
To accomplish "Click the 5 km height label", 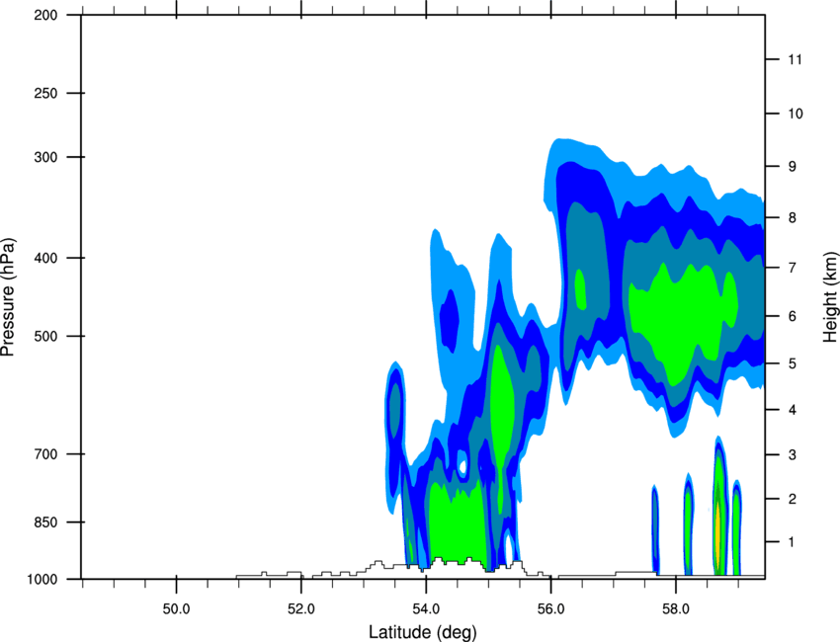I will tap(793, 364).
